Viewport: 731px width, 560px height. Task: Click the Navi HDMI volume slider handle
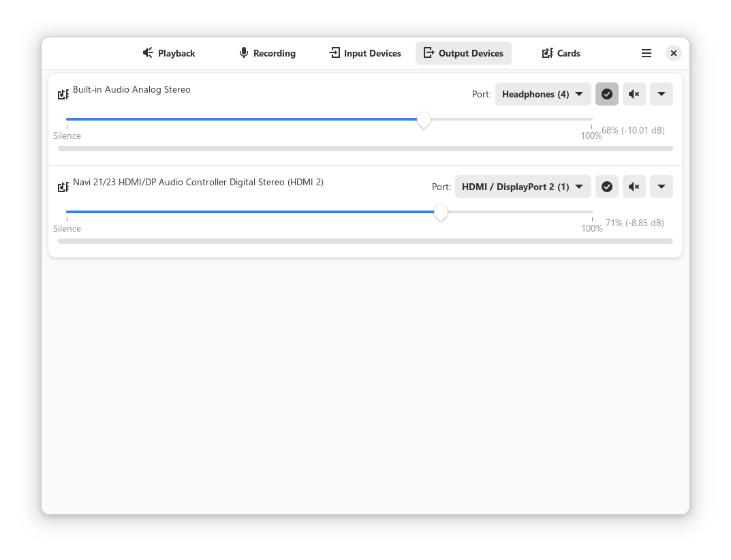[441, 213]
